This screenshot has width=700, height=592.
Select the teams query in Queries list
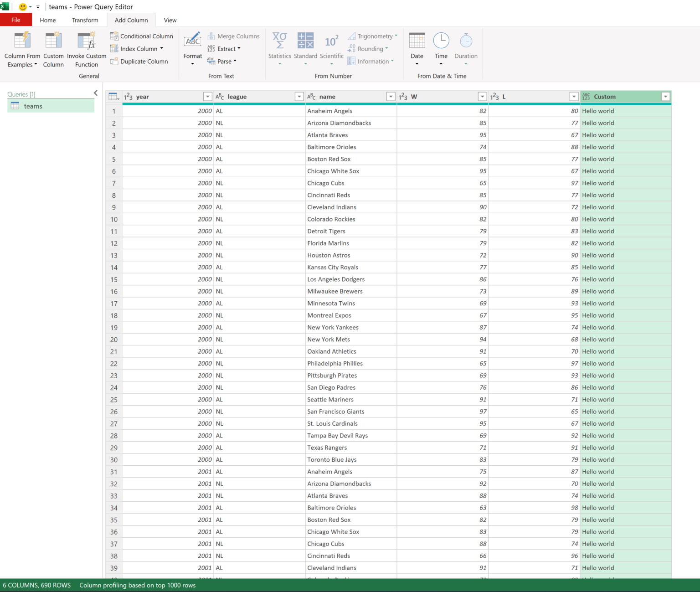click(33, 106)
